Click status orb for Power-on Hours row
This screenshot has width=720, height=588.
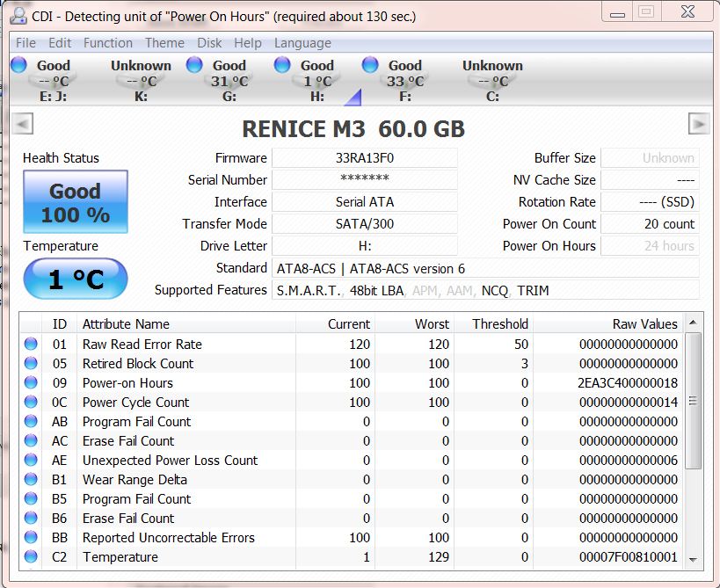(x=32, y=383)
